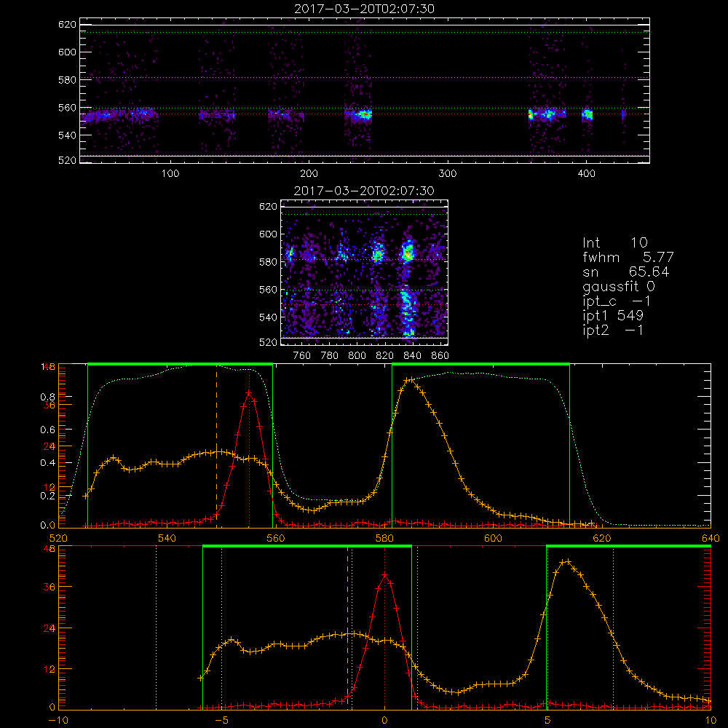Click '-5' on the bottom plot x-axis

[x=221, y=720]
